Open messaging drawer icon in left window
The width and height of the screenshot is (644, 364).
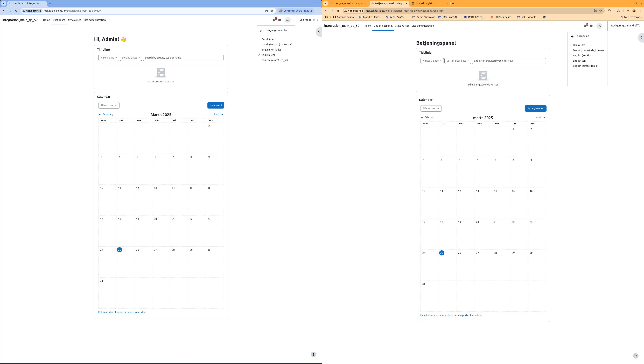click(280, 20)
